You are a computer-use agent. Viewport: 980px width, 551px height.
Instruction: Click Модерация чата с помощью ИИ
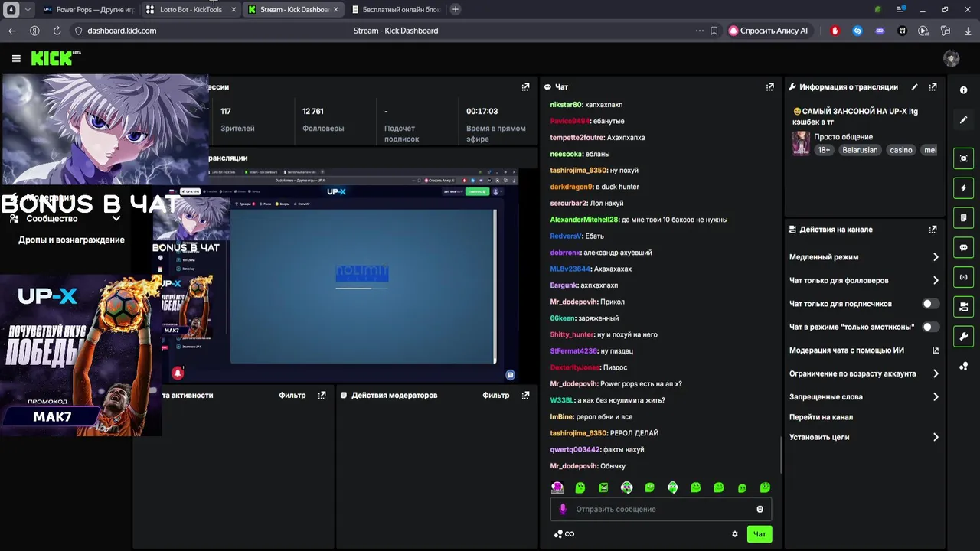click(847, 350)
